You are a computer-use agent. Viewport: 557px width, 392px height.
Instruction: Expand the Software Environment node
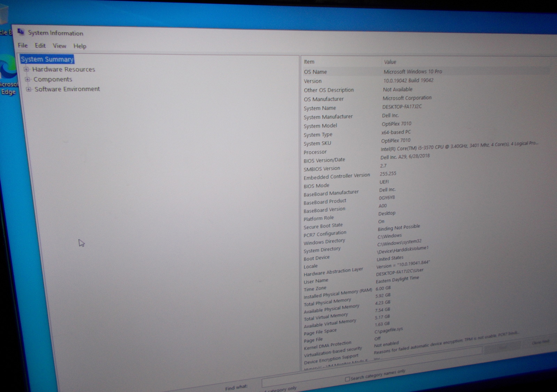pos(29,89)
